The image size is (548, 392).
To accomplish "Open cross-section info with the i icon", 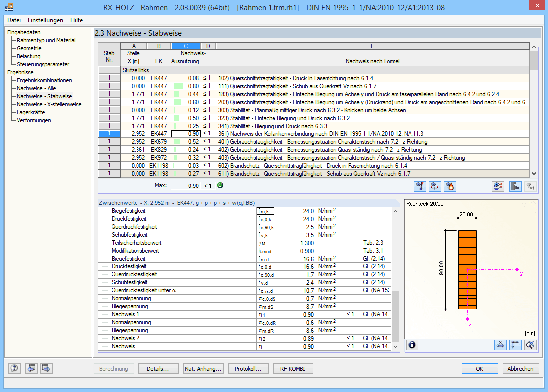I will 412,345.
